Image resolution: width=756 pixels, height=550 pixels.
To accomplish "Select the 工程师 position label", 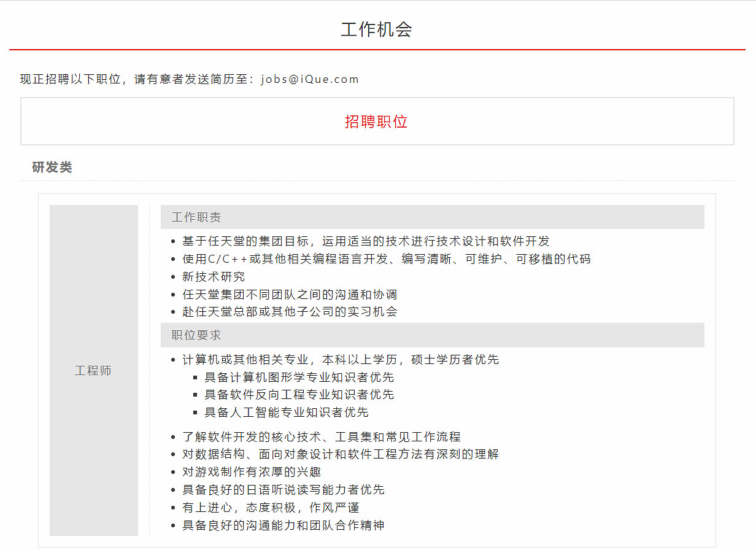I will 93,370.
